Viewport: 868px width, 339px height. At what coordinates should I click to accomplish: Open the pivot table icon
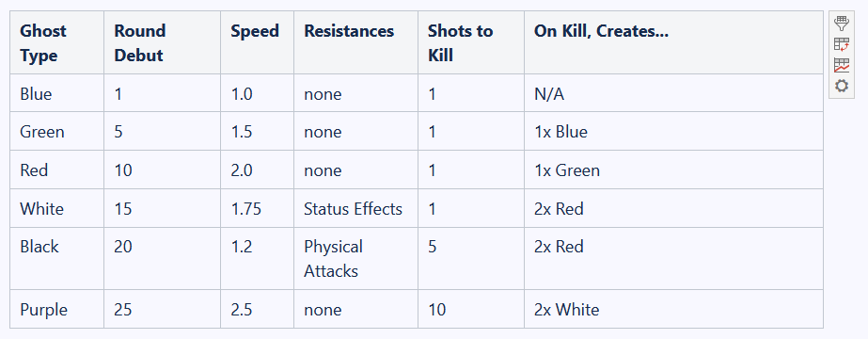click(842, 44)
